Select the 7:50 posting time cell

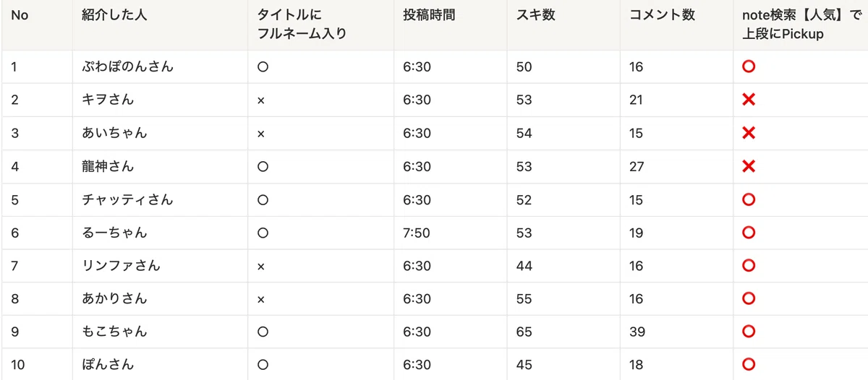417,233
